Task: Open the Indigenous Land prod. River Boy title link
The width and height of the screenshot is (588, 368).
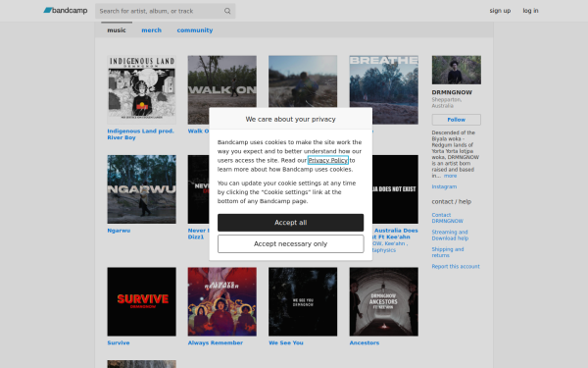Action: (140, 134)
